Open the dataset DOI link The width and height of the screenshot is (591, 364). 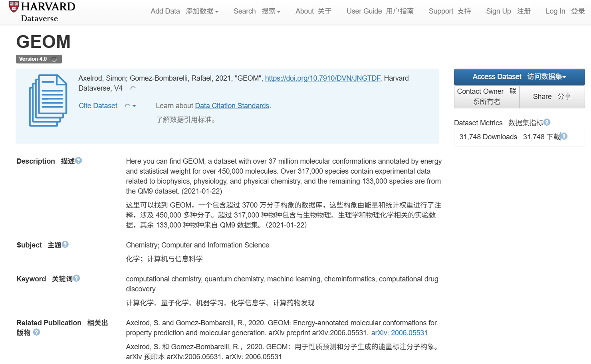click(323, 78)
